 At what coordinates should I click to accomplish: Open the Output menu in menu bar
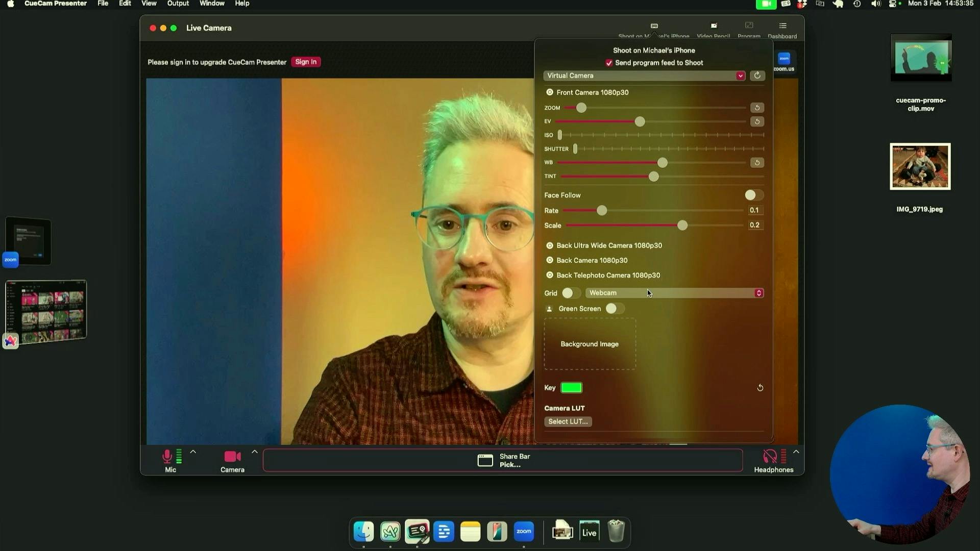pos(178,4)
